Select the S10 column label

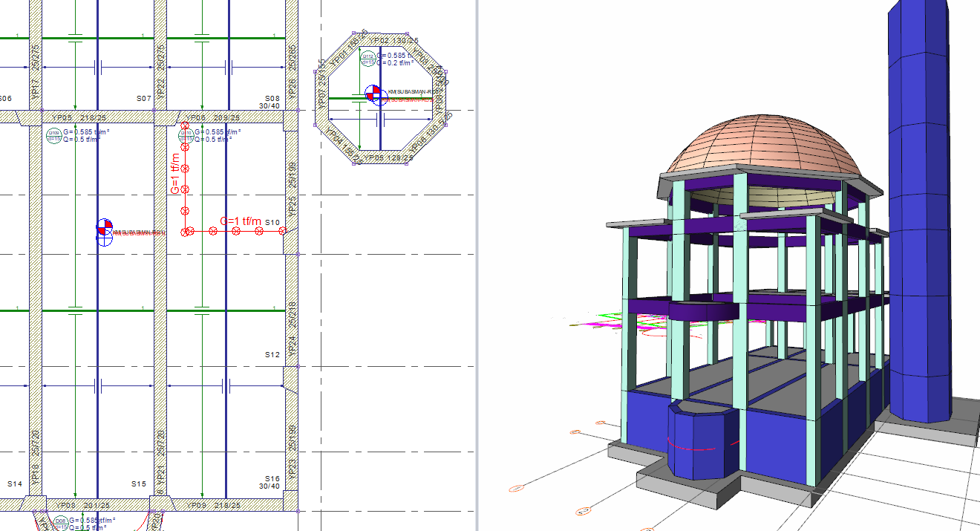(x=272, y=223)
